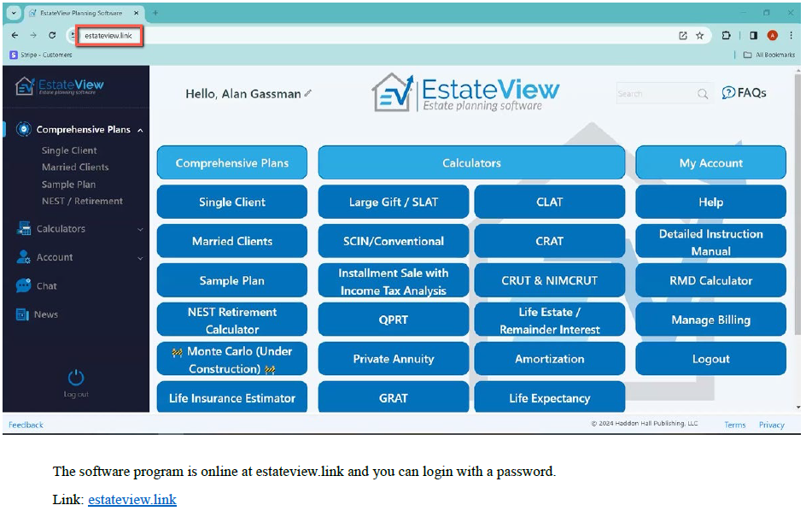Open the CRUT & NIMCRUT calculator

pos(550,280)
